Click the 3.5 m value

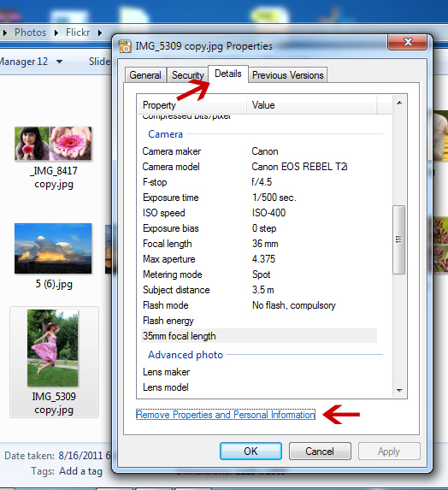click(263, 290)
